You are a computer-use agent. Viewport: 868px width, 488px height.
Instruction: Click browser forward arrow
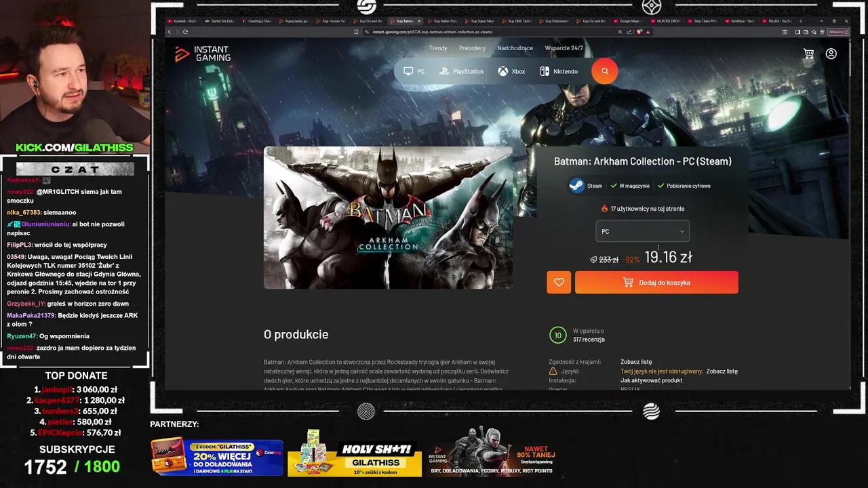pos(177,32)
